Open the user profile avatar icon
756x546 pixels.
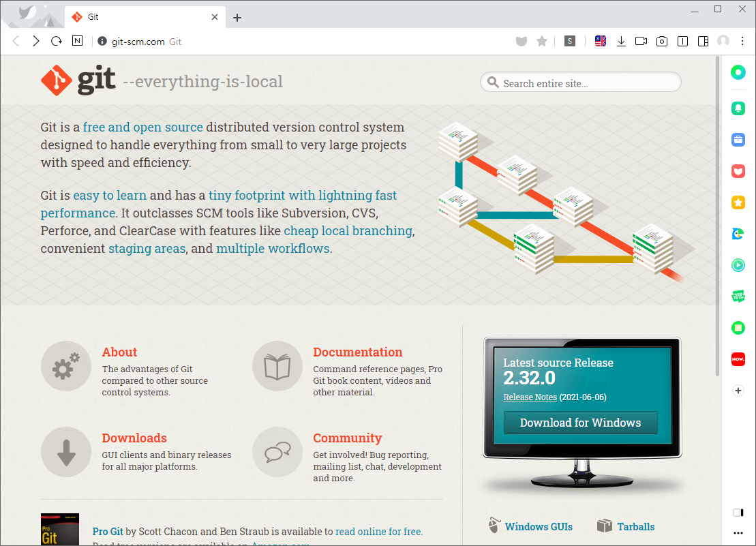pyautogui.click(x=723, y=42)
